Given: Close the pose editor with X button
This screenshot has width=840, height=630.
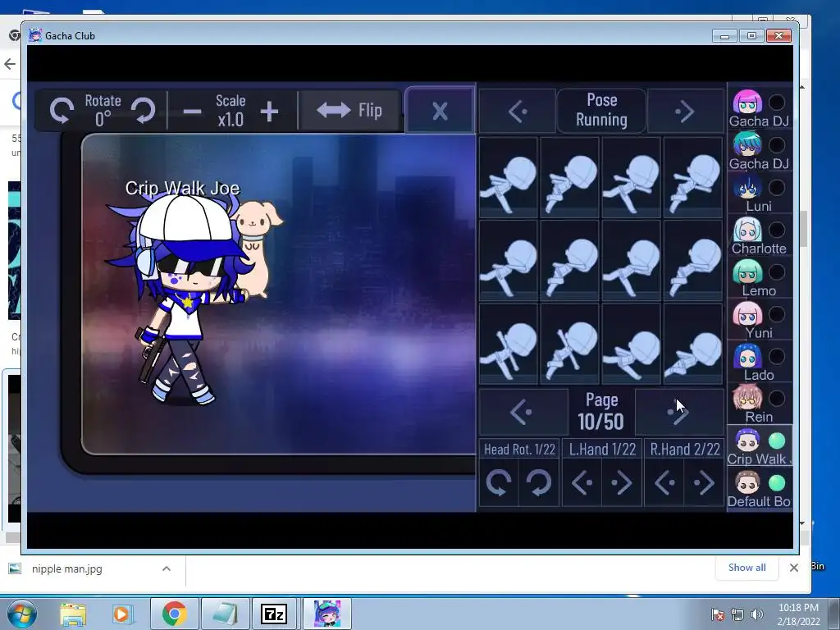Looking at the screenshot, I should [x=440, y=111].
